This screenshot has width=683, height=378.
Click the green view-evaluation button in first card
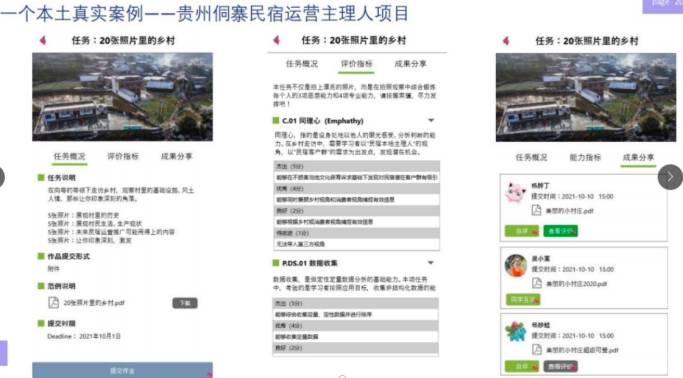tap(561, 231)
